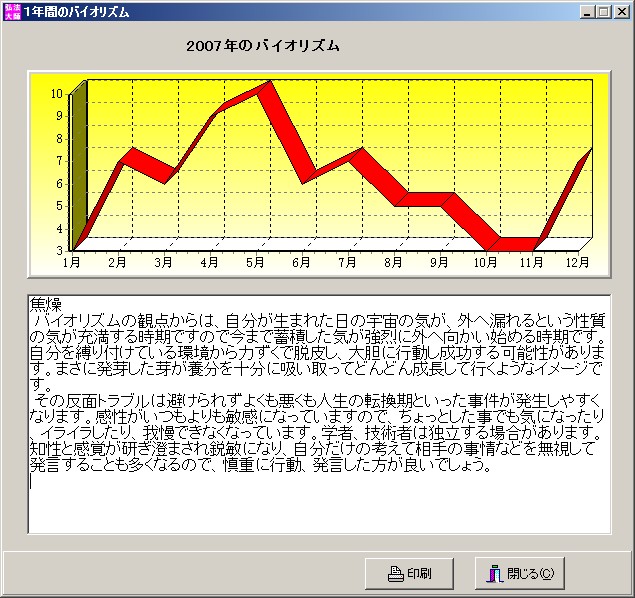Click the red line peak at 5月
Image resolution: width=635 pixels, height=598 pixels.
pyautogui.click(x=264, y=88)
